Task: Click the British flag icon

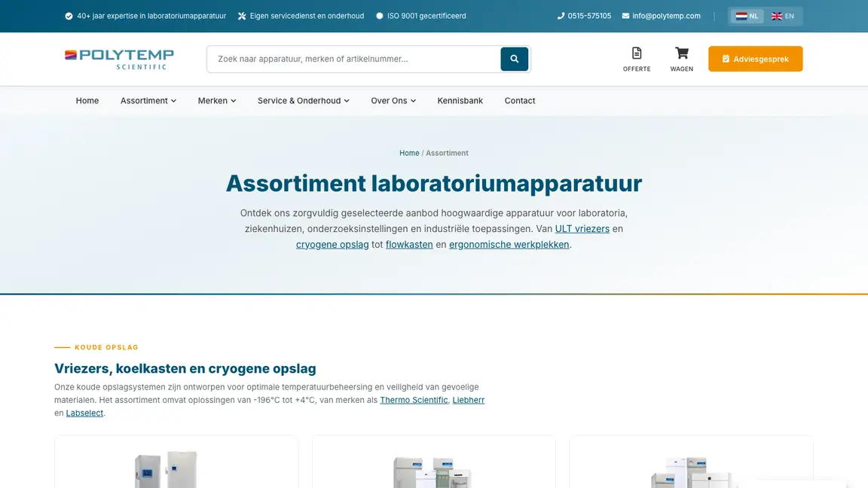Action: (x=777, y=16)
